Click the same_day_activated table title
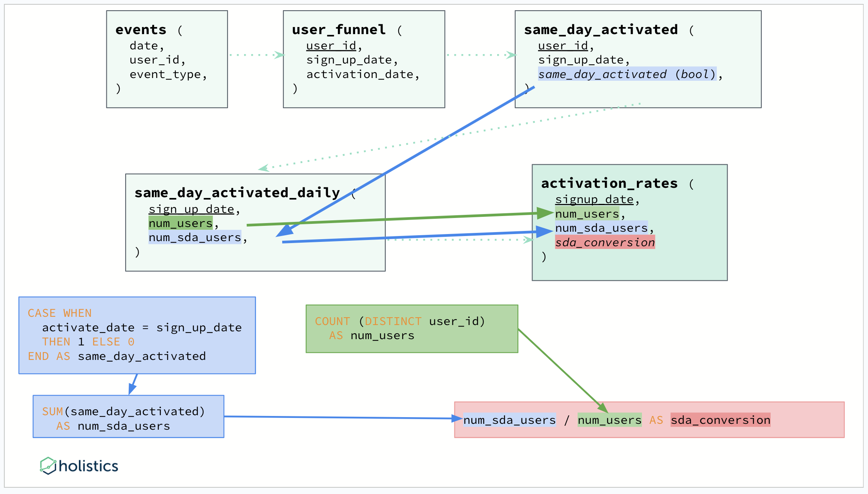 coord(600,30)
